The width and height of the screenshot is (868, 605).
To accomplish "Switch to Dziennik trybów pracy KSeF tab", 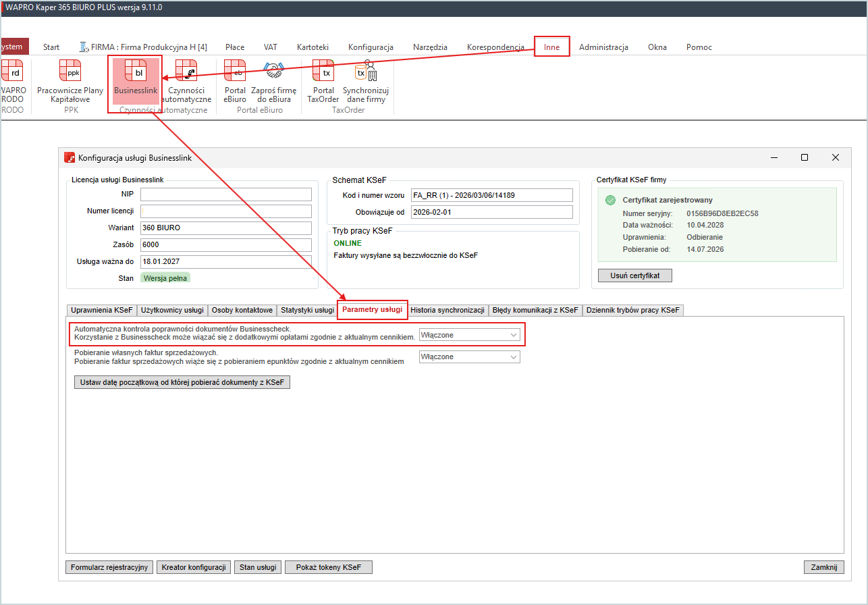I will tap(633, 310).
